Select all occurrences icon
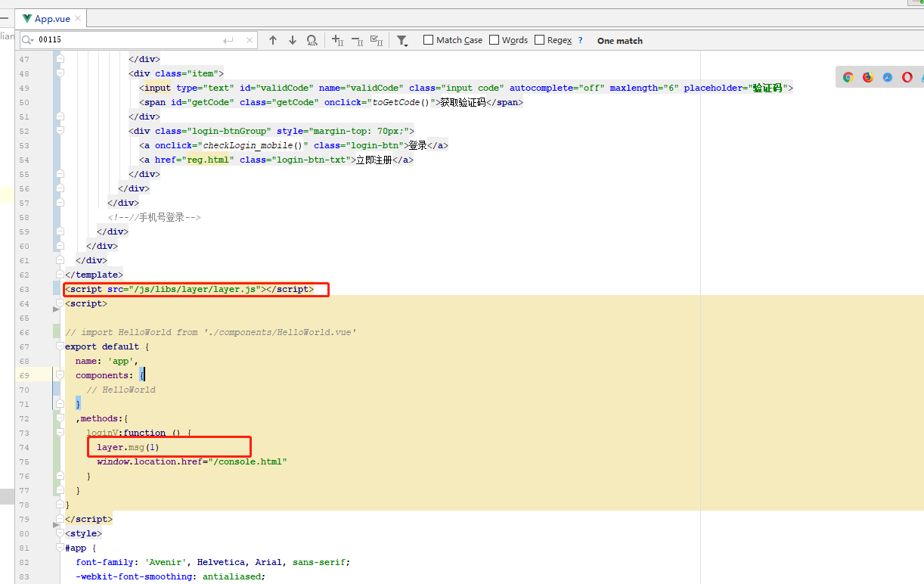The width and height of the screenshot is (924, 584). [377, 40]
